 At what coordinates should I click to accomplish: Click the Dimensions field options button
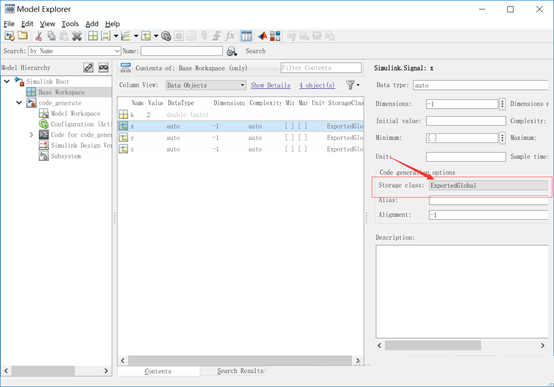[x=502, y=104]
